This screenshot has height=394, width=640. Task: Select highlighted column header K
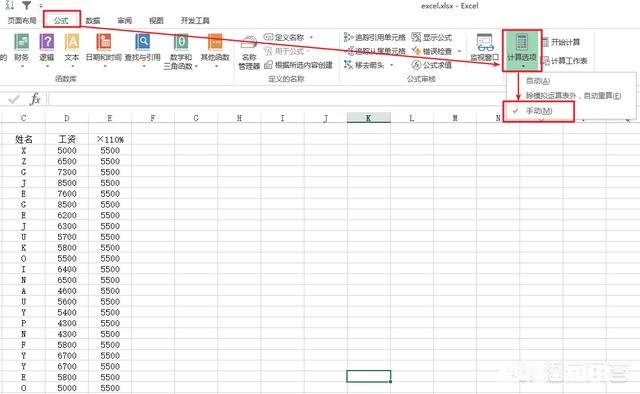pos(369,118)
